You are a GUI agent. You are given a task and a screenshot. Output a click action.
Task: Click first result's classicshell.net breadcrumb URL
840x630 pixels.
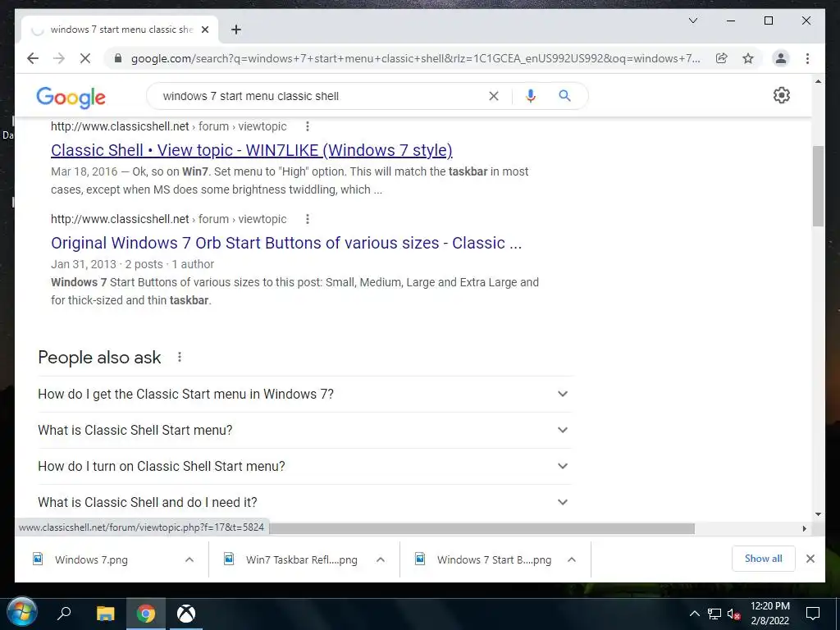coord(169,126)
